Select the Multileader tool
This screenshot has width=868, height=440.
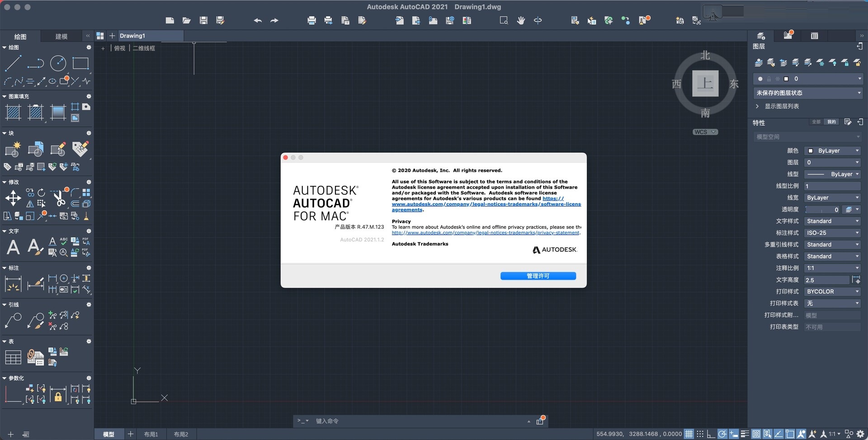13,321
